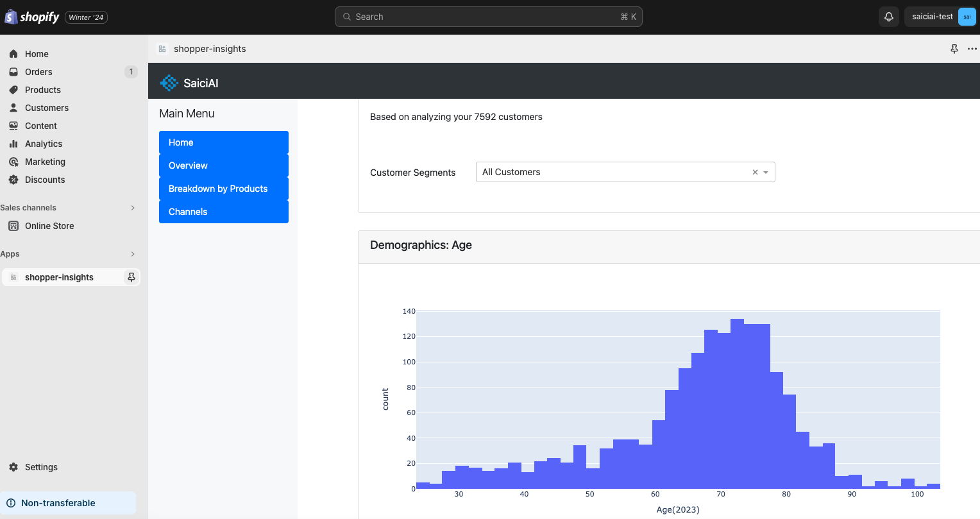Click the Age(2023) axis label
Image resolution: width=980 pixels, height=519 pixels.
678,509
